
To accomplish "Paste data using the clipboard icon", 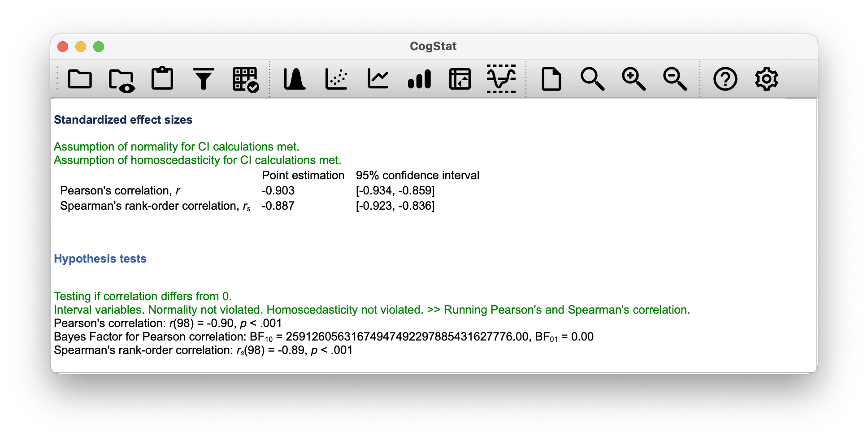I will (162, 79).
